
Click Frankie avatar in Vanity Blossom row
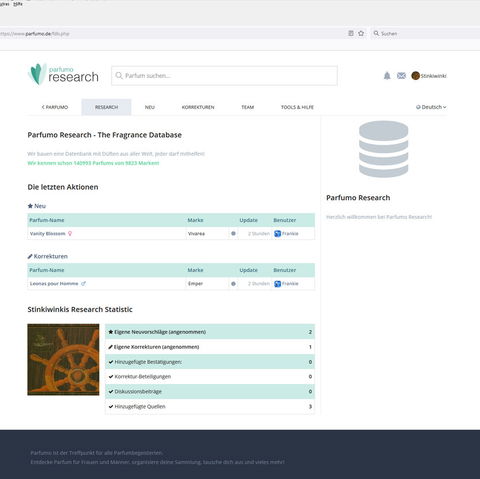click(x=277, y=234)
